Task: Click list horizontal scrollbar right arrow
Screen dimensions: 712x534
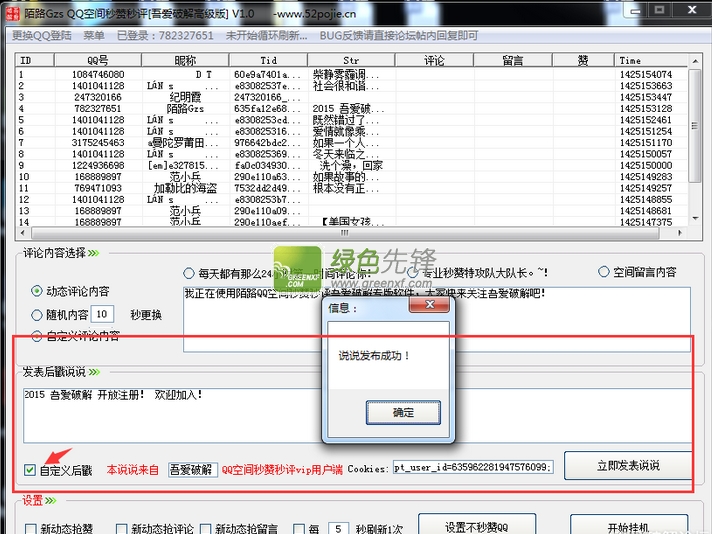Action: tap(680, 232)
